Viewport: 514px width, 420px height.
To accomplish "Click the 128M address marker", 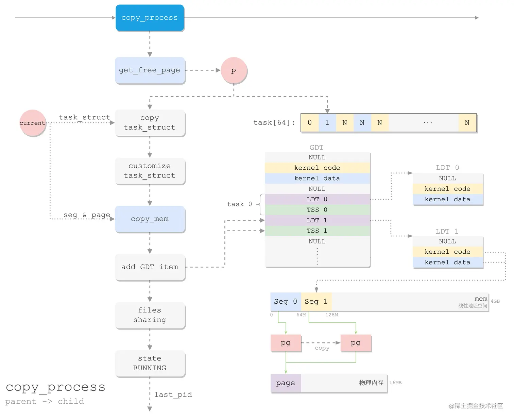I will [331, 315].
